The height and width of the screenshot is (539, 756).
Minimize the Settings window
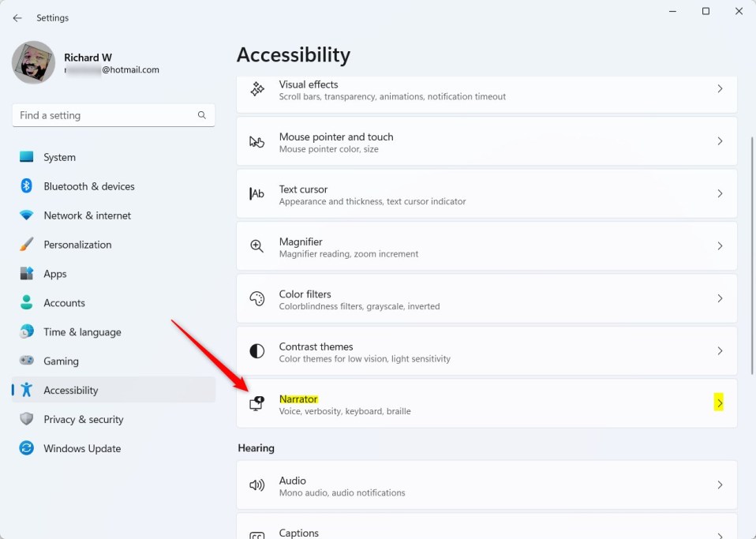pos(672,11)
